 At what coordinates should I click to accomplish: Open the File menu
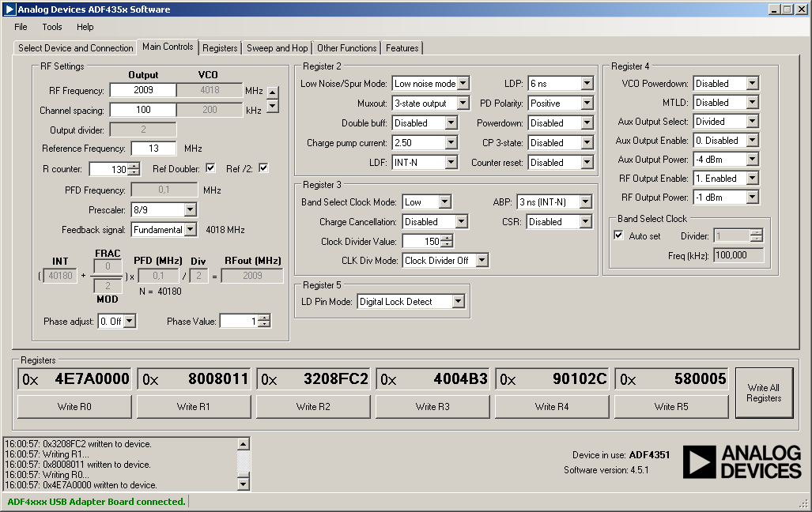click(21, 27)
